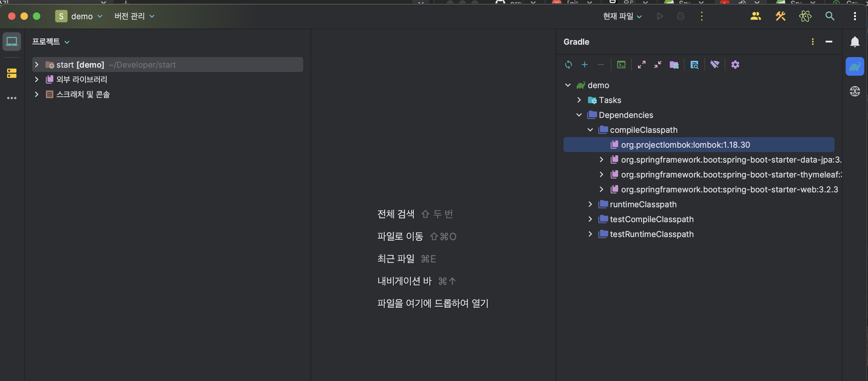Viewport: 868px width, 381px height.
Task: Toggle the Gradle elephant tool window
Action: [855, 66]
